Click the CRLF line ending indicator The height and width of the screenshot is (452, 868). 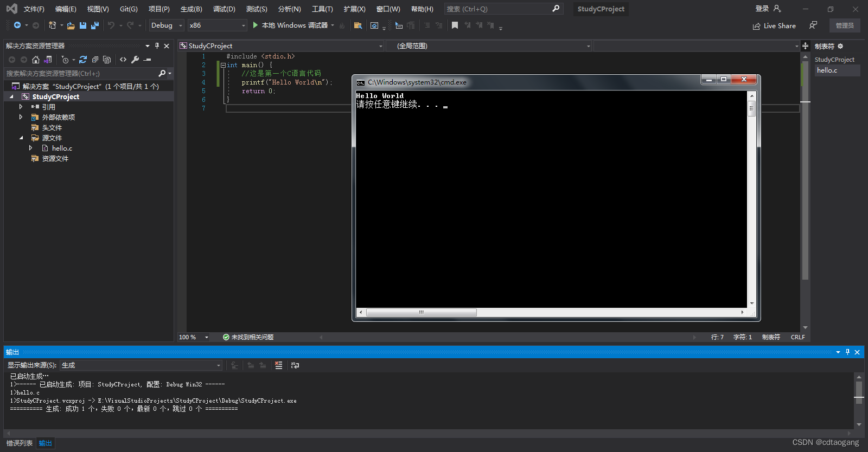click(797, 337)
